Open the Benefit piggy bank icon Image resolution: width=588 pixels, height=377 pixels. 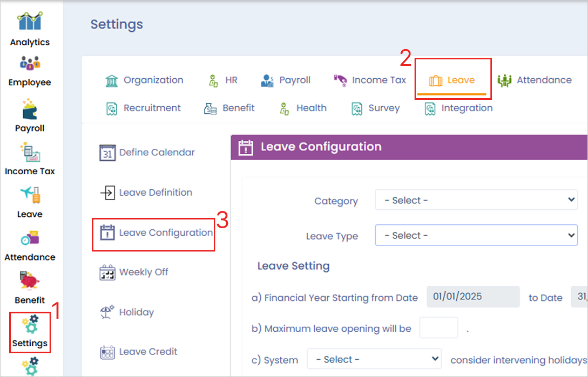click(30, 281)
